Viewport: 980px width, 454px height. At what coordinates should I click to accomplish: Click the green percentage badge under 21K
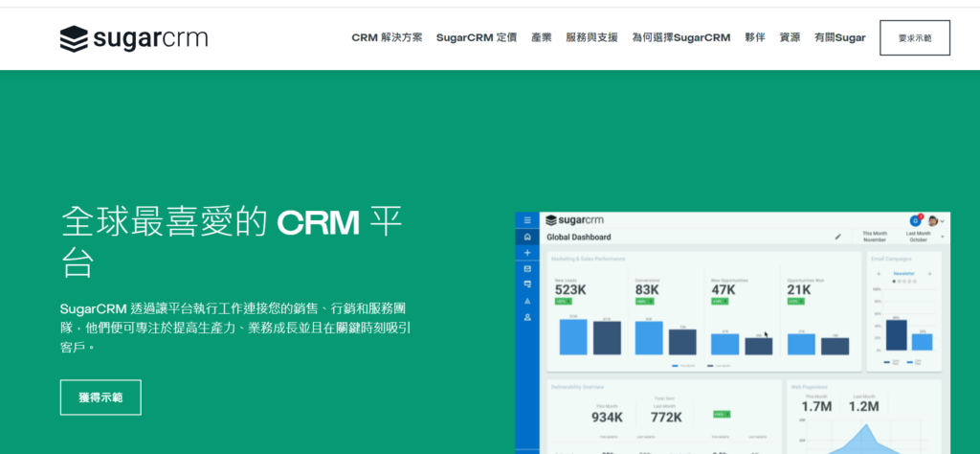[796, 302]
